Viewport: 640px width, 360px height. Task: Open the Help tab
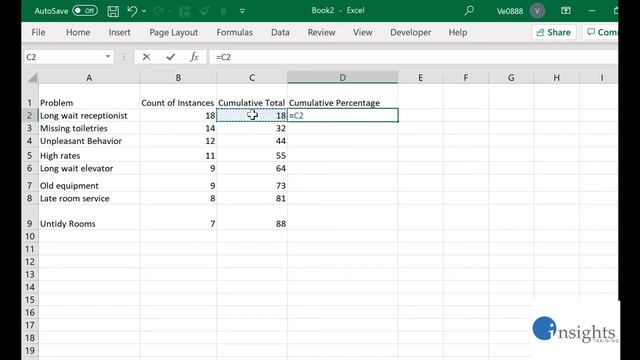pyautogui.click(x=458, y=32)
